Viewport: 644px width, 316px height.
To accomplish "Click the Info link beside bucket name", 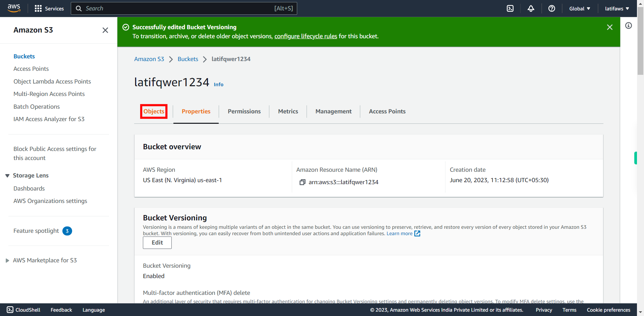I will tap(219, 85).
